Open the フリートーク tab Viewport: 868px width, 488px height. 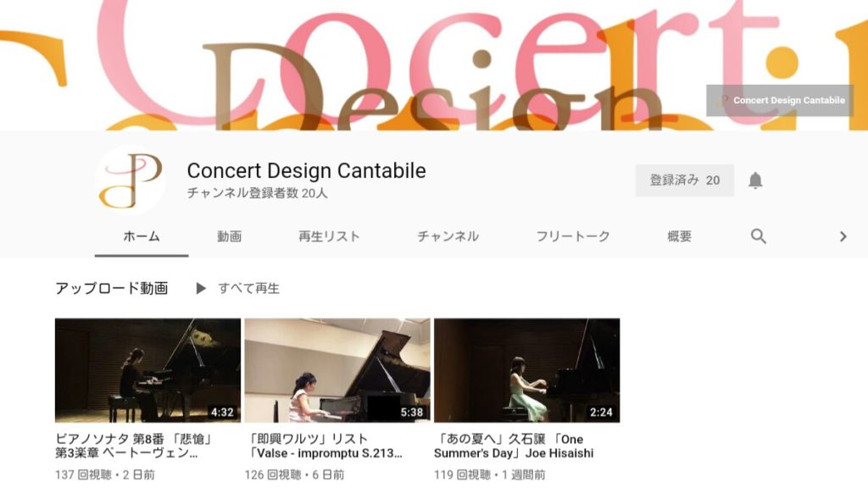tap(572, 236)
